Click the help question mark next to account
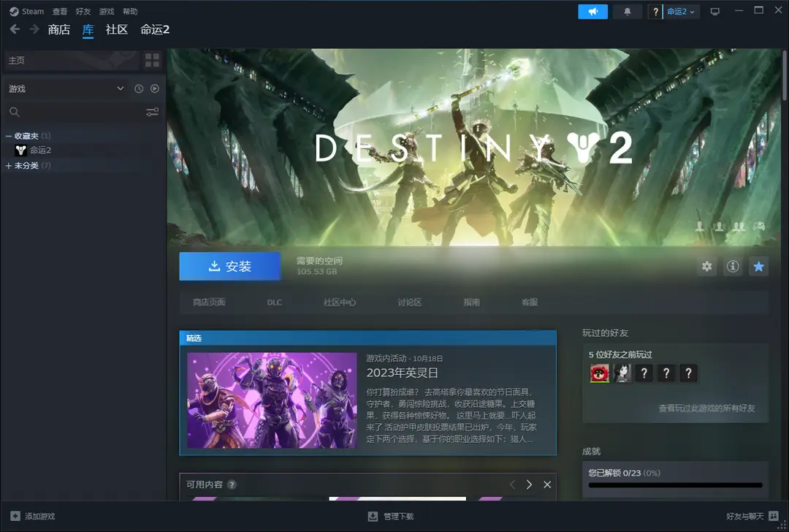 655,12
